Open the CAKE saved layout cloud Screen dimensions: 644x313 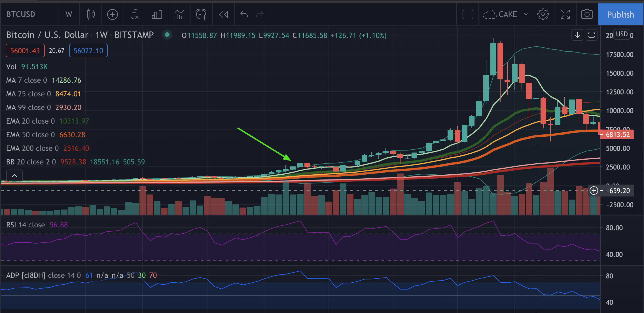coord(500,14)
